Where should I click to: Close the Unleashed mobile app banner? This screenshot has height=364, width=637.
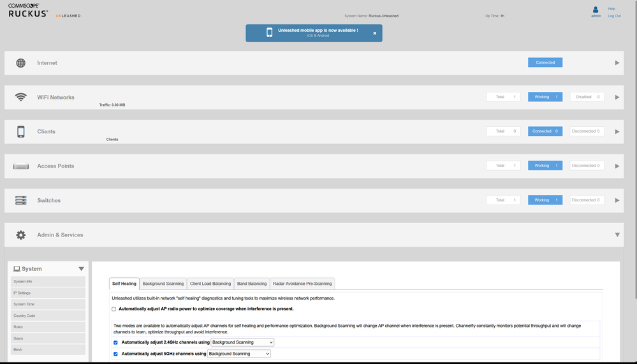[375, 33]
